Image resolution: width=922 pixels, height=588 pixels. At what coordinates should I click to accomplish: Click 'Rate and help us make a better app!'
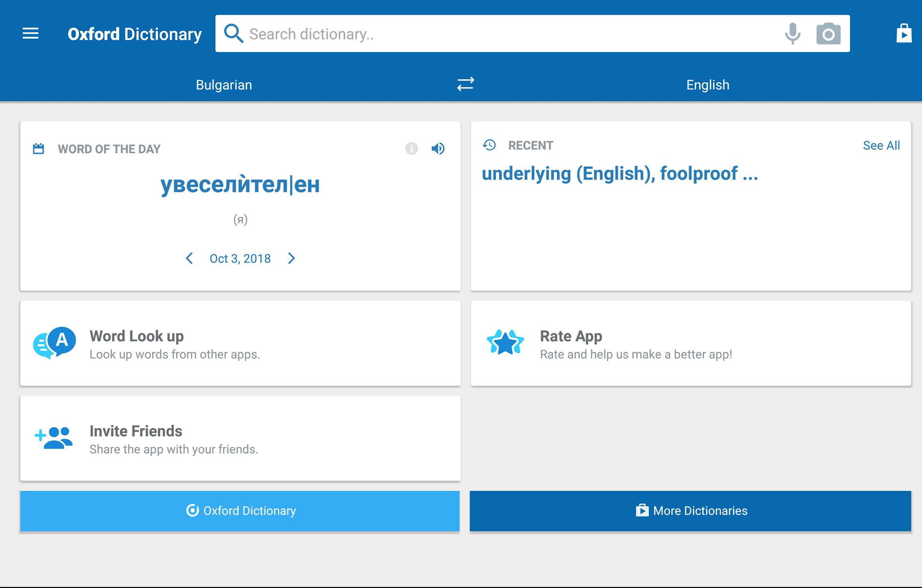pyautogui.click(x=636, y=354)
